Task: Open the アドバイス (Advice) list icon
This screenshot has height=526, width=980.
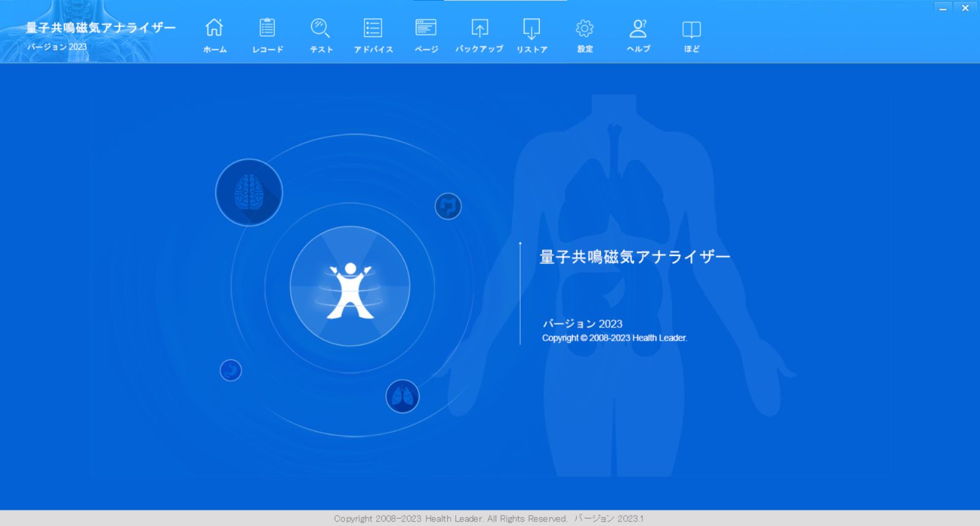Action: click(x=373, y=29)
